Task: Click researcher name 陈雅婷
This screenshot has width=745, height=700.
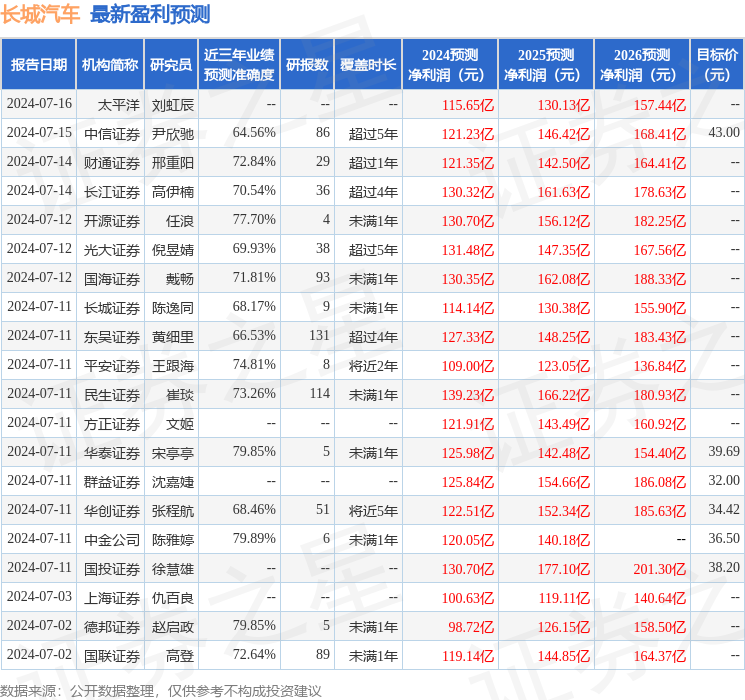Action: [x=173, y=540]
